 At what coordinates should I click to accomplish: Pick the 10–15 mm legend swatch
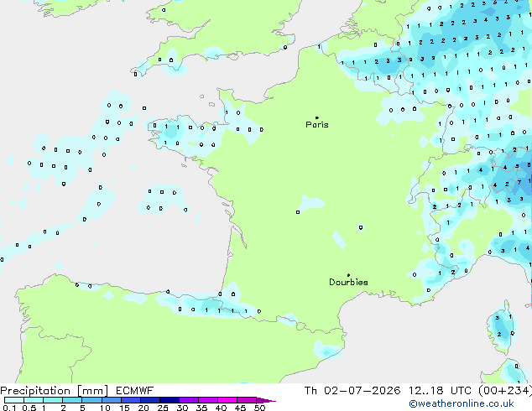[111, 400]
